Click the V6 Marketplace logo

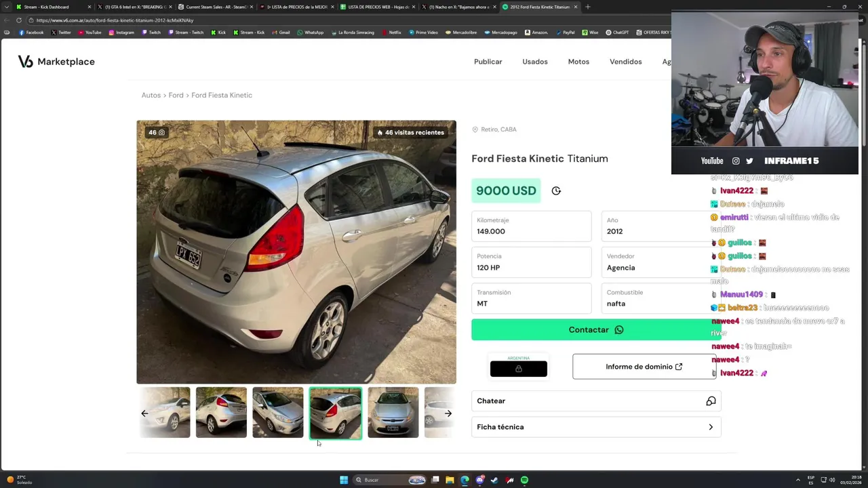click(56, 62)
